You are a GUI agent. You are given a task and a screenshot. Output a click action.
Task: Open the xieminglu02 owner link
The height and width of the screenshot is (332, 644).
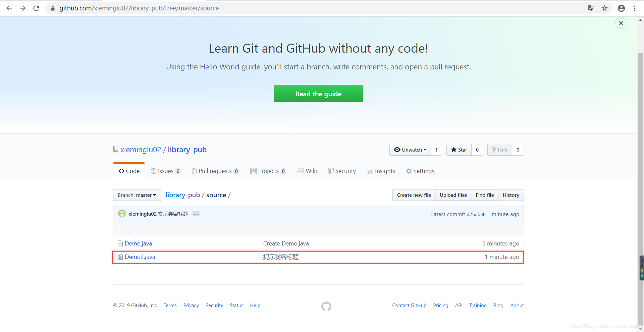coord(141,150)
